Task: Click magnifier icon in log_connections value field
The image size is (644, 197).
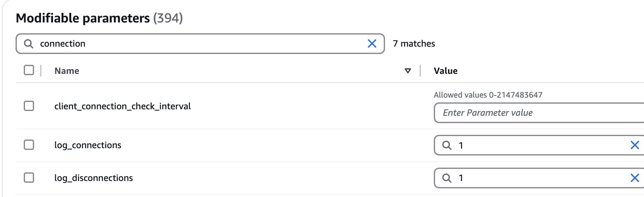Action: click(x=446, y=146)
